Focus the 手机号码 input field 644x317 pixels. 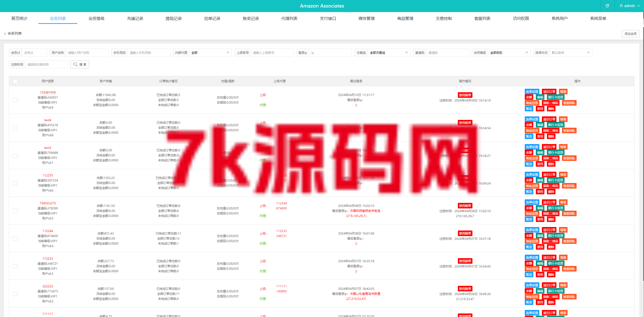tap(149, 53)
